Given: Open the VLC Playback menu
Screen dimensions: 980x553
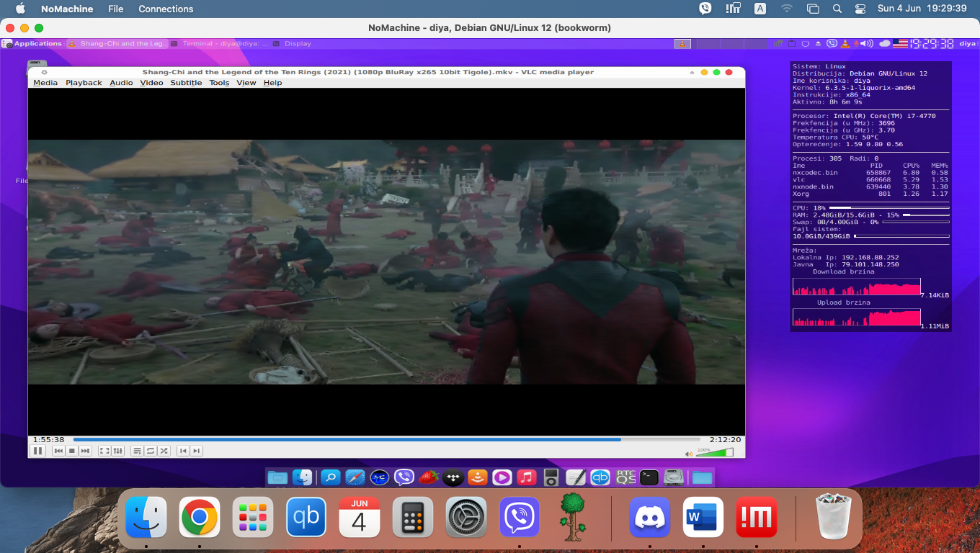Looking at the screenshot, I should (x=84, y=83).
